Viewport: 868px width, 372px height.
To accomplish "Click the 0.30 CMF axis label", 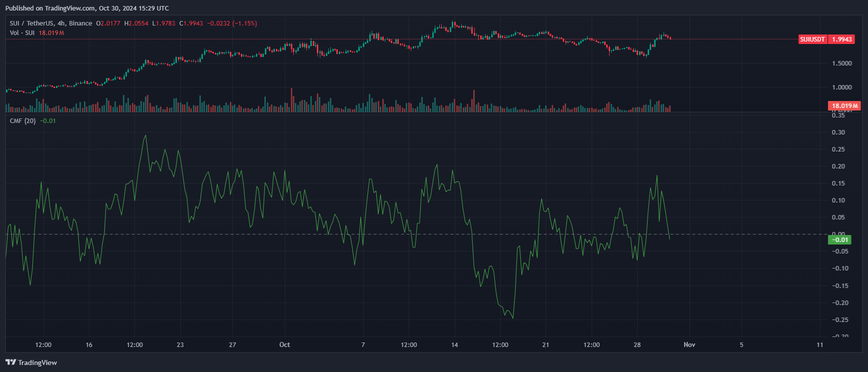I will 839,132.
